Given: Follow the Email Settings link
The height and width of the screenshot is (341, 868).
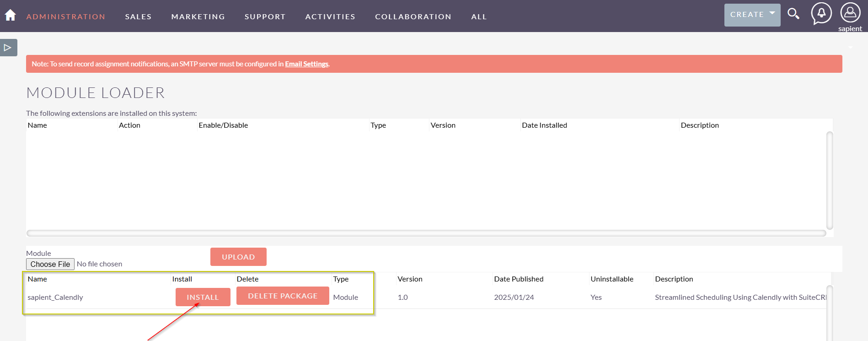Looking at the screenshot, I should [x=306, y=64].
